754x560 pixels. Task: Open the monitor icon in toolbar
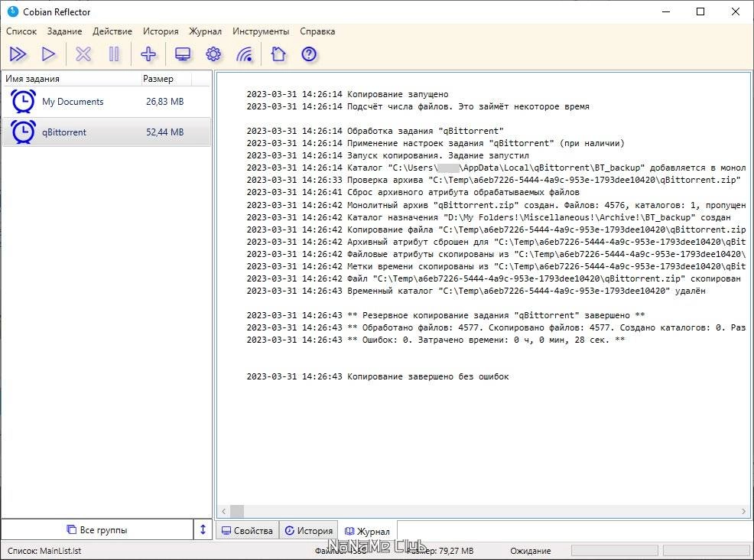coord(183,54)
